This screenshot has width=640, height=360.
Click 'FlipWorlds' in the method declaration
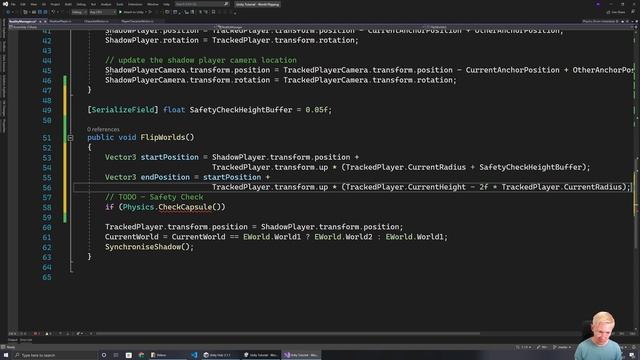coord(162,137)
